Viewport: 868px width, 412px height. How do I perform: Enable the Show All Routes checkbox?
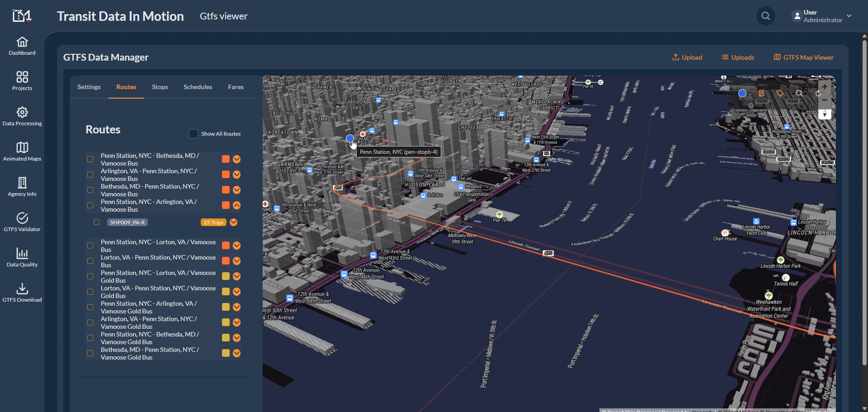click(193, 134)
